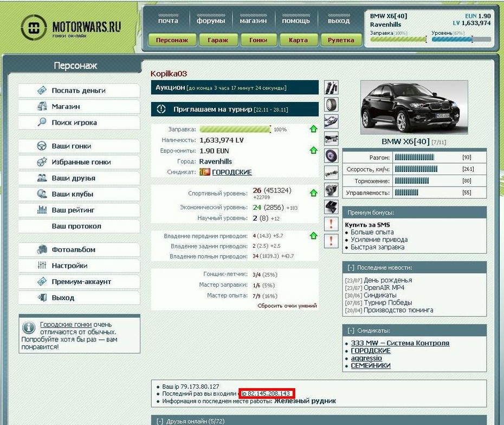Click the header Уровень progress bar
This screenshot has width=504, height=425.
pyautogui.click(x=461, y=39)
